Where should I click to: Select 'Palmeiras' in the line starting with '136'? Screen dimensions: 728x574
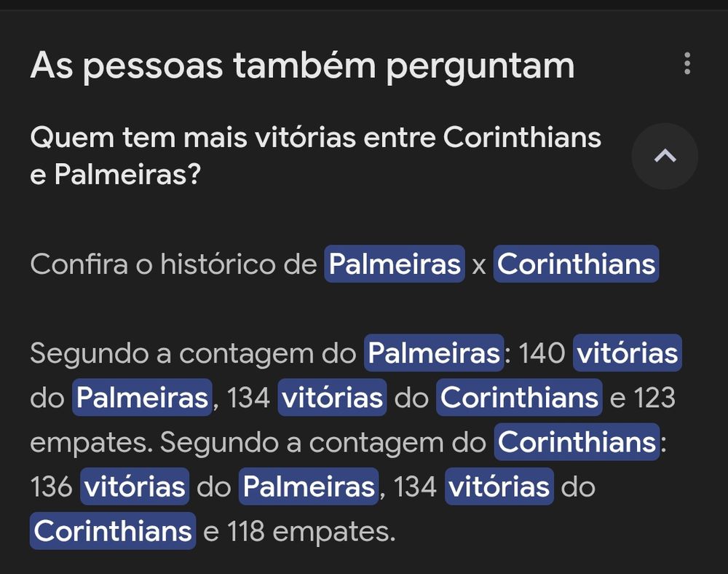click(308, 487)
